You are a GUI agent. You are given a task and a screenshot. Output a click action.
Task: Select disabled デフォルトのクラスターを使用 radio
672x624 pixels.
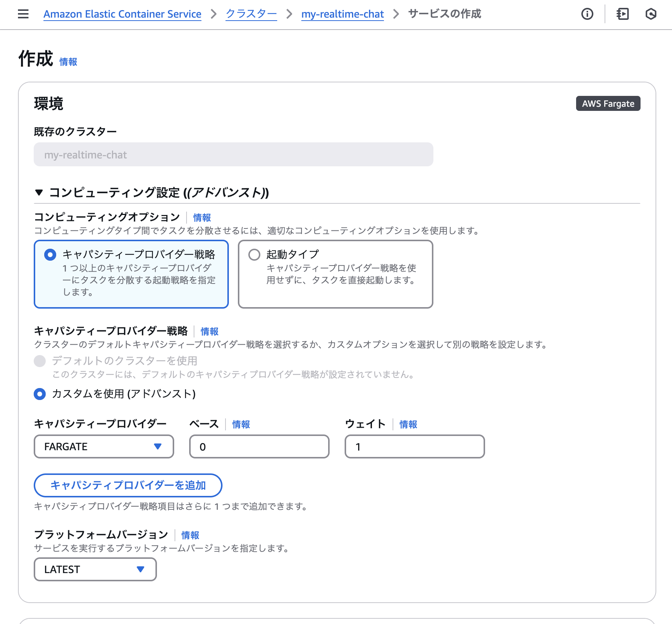point(40,361)
